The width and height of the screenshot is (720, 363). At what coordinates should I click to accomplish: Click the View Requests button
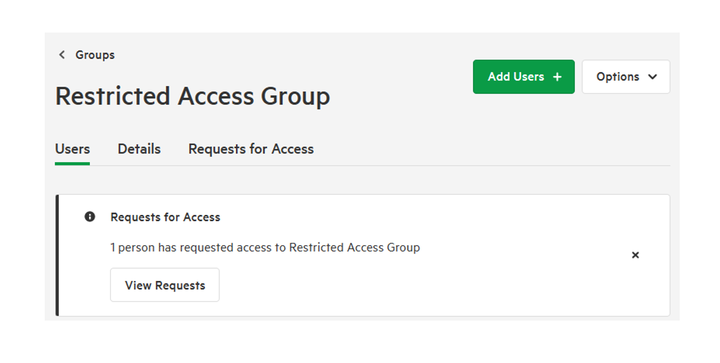point(165,285)
